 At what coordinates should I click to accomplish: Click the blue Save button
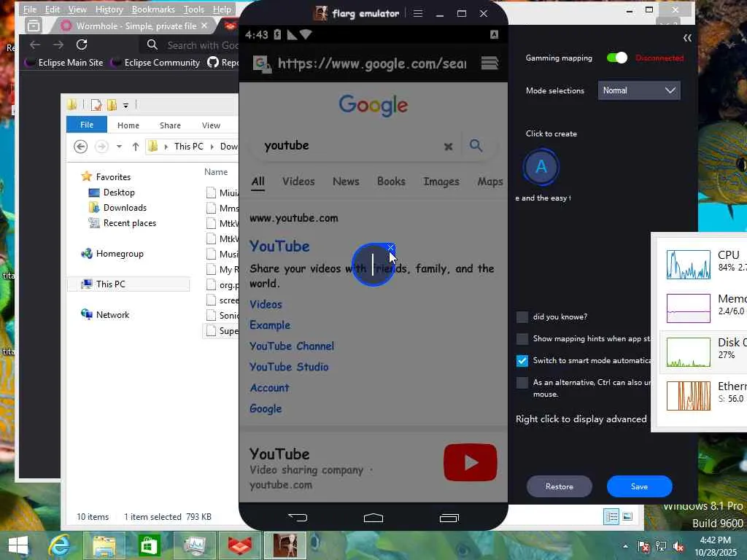(x=639, y=486)
